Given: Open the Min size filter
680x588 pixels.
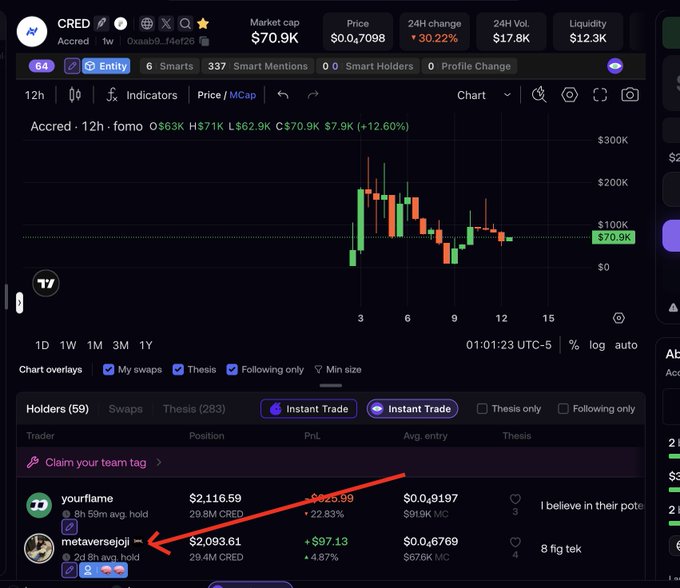Looking at the screenshot, I should pyautogui.click(x=338, y=369).
